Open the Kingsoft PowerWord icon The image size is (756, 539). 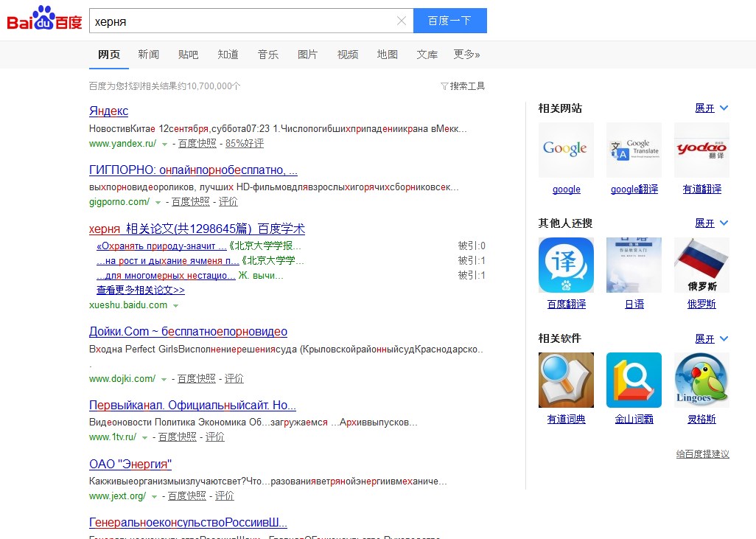point(634,380)
